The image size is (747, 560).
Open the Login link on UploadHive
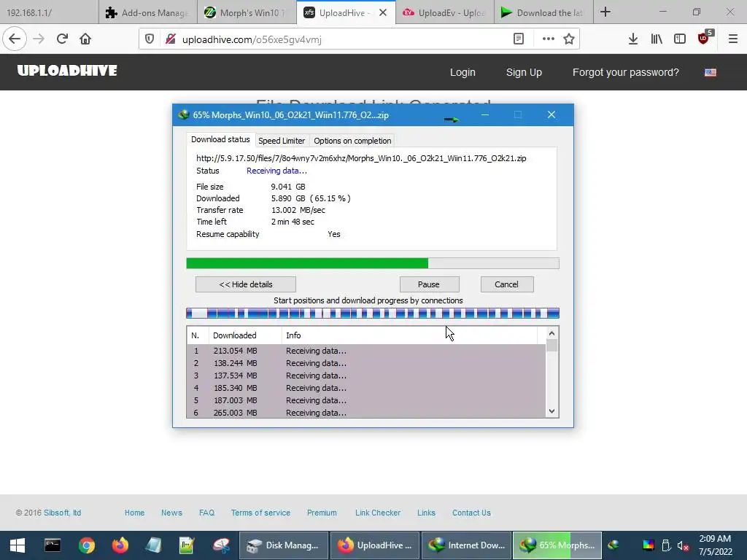click(x=462, y=72)
